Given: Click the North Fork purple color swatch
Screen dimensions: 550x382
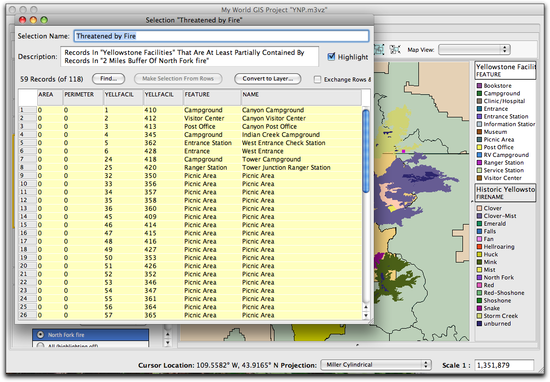Looking at the screenshot, I should coord(479,277).
